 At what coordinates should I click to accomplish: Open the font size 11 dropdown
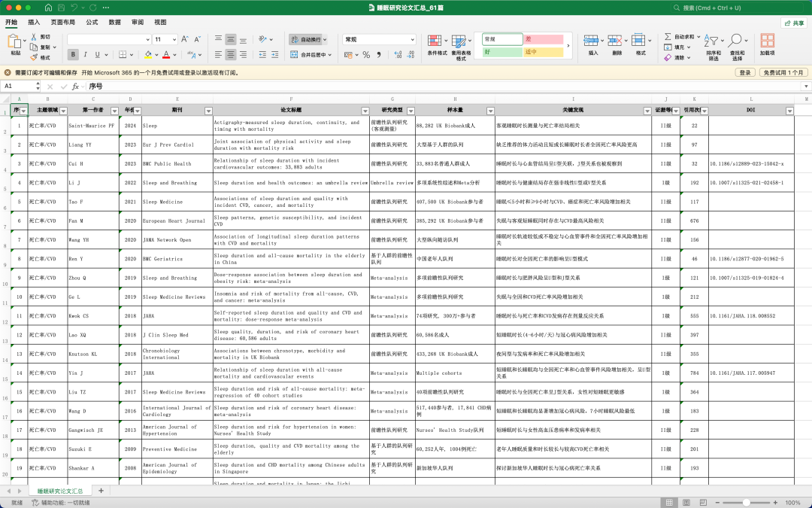174,39
